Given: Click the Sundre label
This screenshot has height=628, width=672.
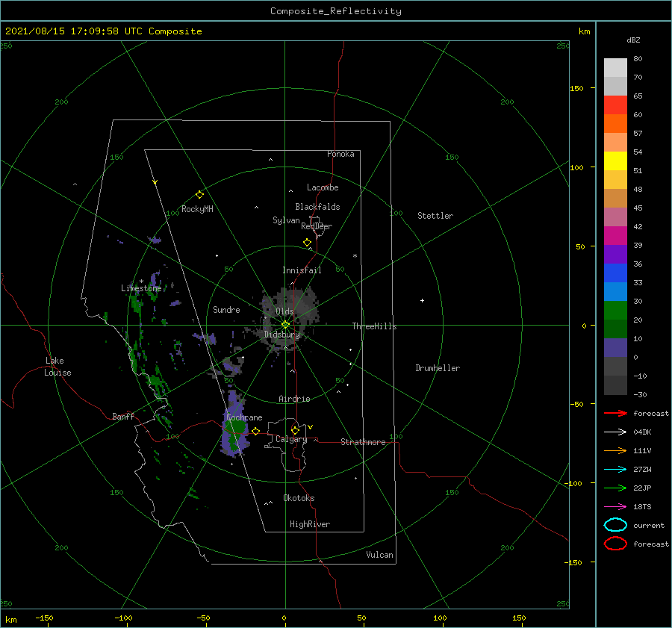Looking at the screenshot, I should [x=226, y=309].
